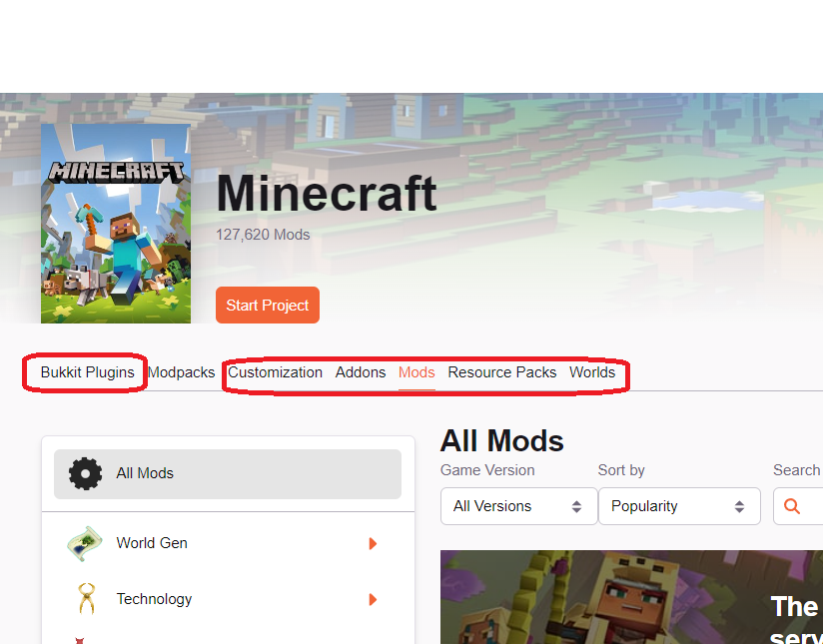Open the Popularity sort dropdown
The height and width of the screenshot is (644, 823).
coord(679,506)
